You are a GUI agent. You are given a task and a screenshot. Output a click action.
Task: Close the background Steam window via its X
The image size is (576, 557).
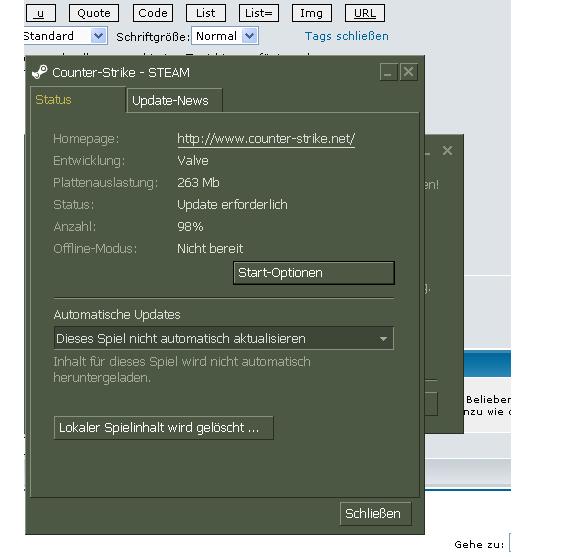447,150
